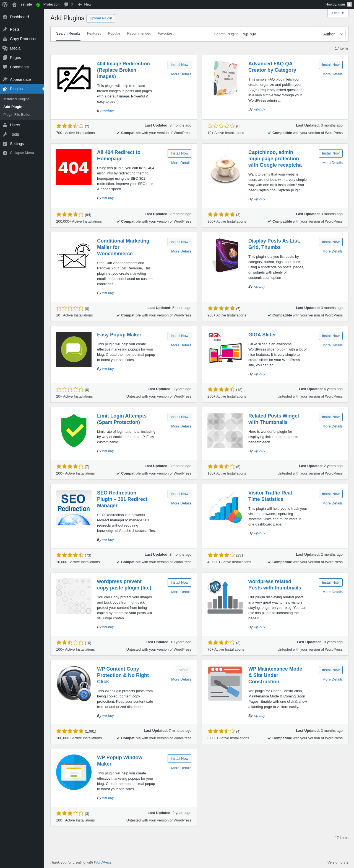Click SEO Redirection plugin icon

click(74, 508)
